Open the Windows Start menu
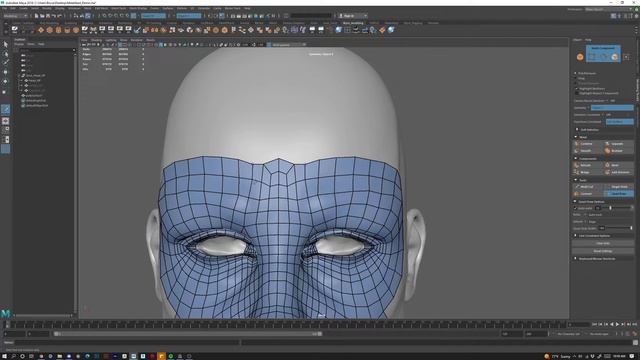This screenshot has height=360, width=640. [x=4, y=356]
